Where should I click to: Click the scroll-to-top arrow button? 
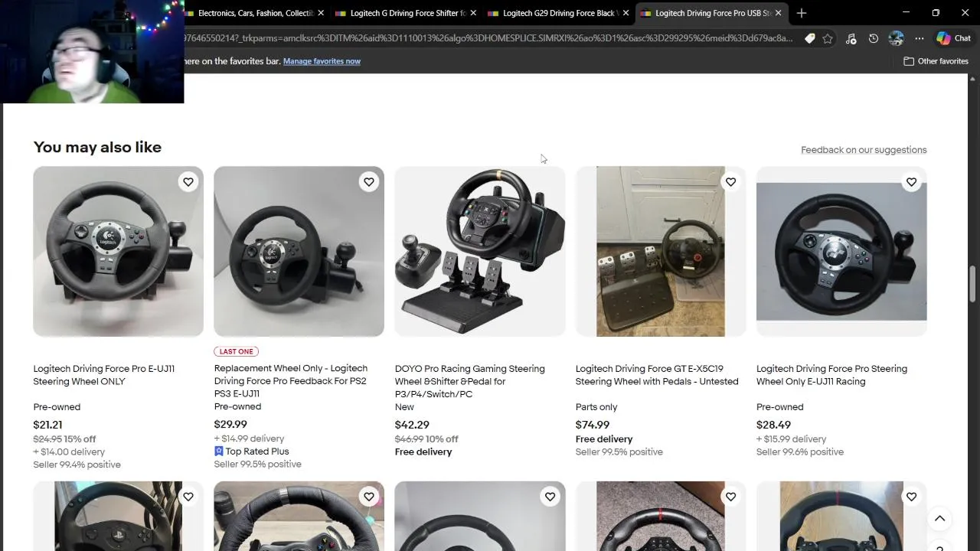pos(939,519)
